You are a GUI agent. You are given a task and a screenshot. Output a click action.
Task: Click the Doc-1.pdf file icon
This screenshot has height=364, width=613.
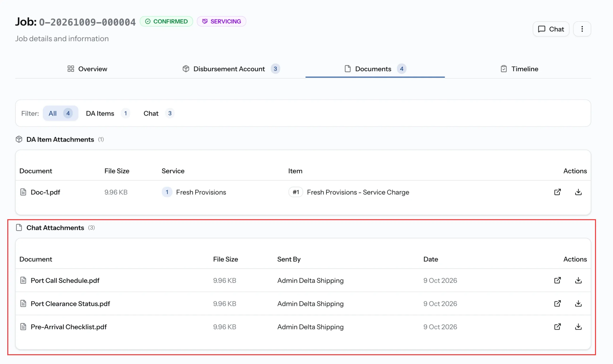(x=23, y=192)
